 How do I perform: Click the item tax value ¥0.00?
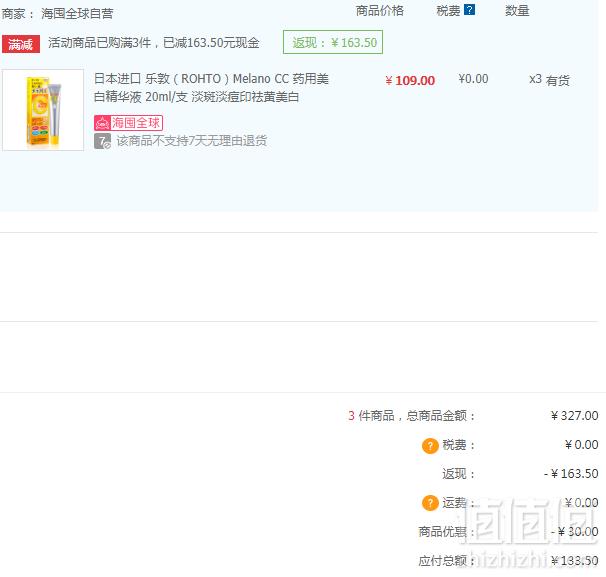click(x=473, y=79)
